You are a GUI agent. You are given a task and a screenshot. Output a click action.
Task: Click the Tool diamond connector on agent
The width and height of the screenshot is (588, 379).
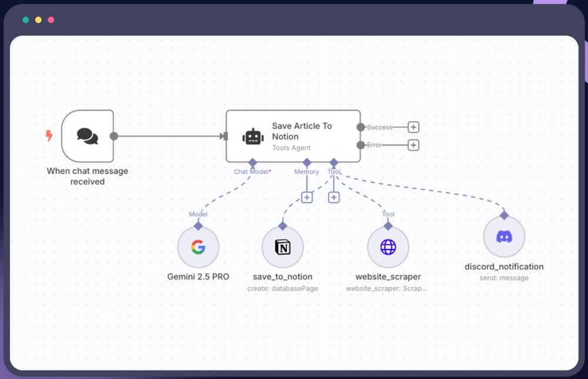[334, 162]
